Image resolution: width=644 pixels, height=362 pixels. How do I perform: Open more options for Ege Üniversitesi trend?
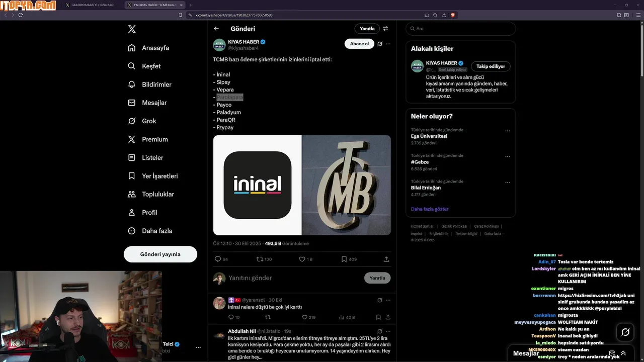pos(507,131)
